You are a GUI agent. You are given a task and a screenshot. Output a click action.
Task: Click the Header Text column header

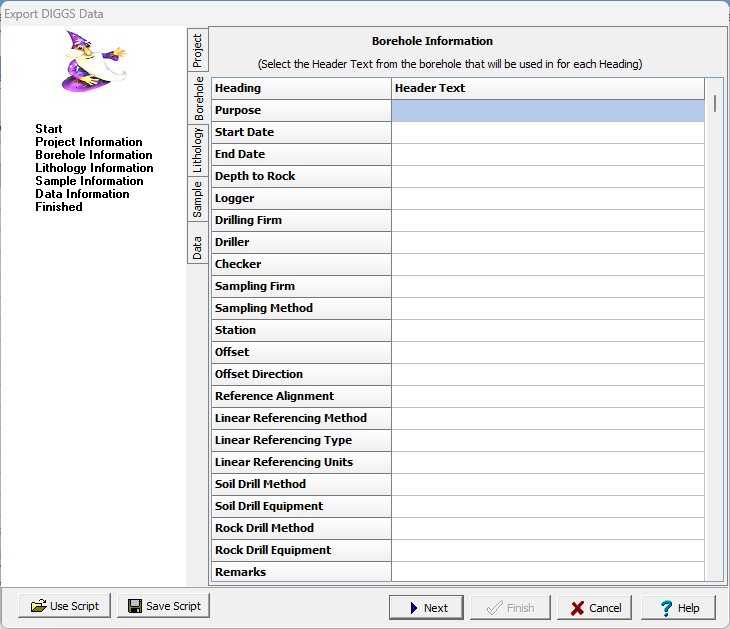pyautogui.click(x=547, y=88)
